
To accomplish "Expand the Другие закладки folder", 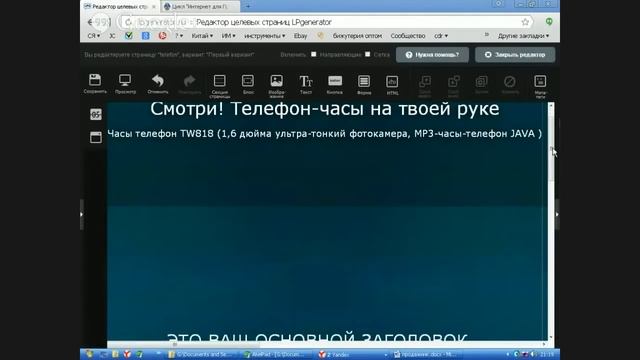I will coord(523,36).
